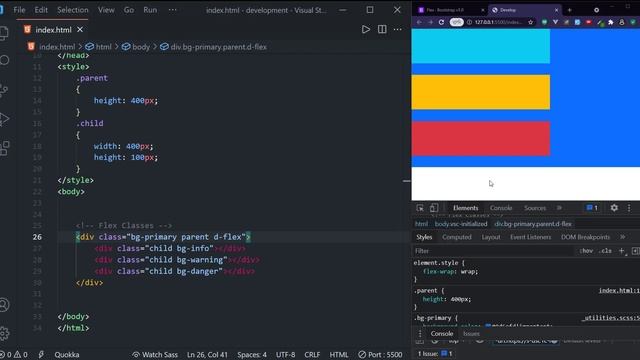Viewport: 640px width, 360px height.
Task: Open DevTools settings gear
Action: coord(614,208)
